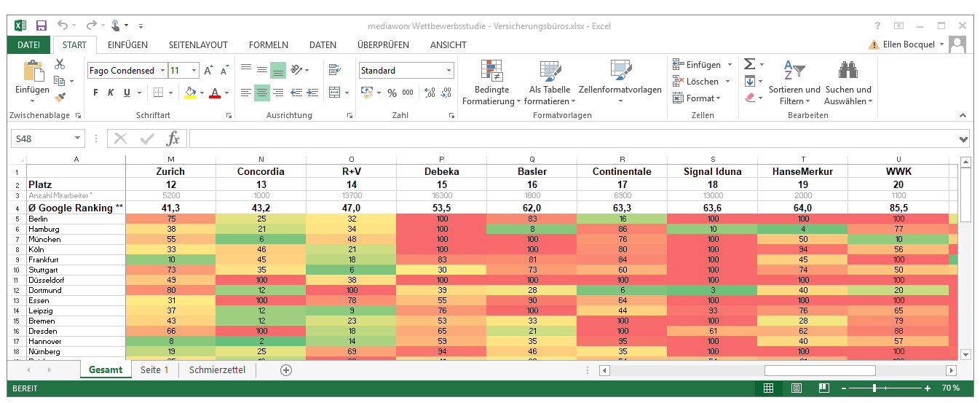Toggle center horizontal alignment

262,93
